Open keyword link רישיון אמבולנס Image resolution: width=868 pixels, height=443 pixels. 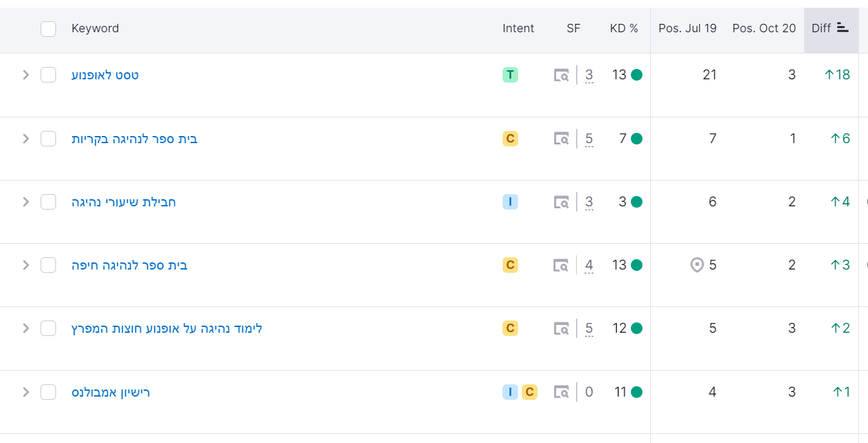[111, 392]
